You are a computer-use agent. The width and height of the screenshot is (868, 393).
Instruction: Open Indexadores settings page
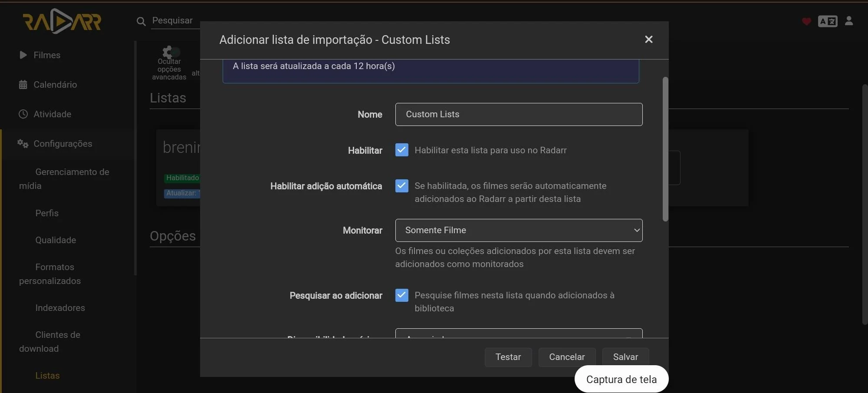point(60,308)
